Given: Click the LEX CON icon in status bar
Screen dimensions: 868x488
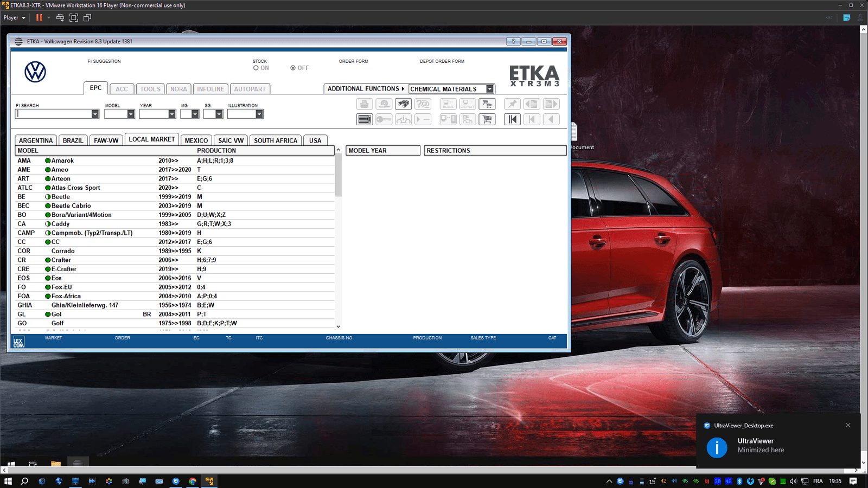Looking at the screenshot, I should point(19,342).
